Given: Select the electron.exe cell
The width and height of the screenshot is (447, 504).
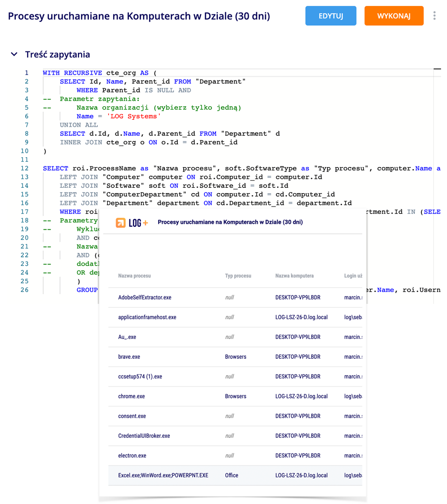Looking at the screenshot, I should tap(132, 456).
